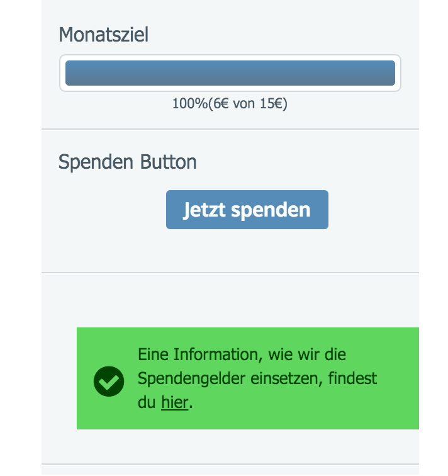Click the 6€ donated amount text
The height and width of the screenshot is (476, 448).
pos(221,103)
